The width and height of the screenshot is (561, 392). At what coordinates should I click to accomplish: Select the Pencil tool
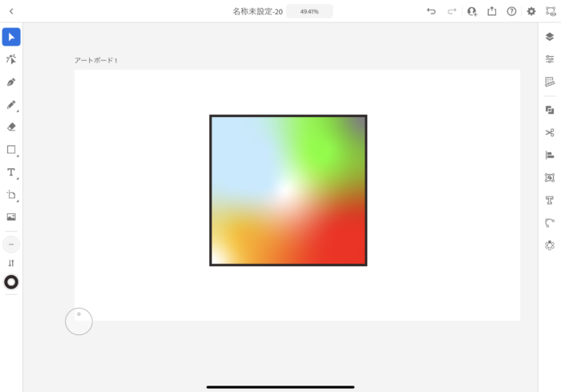(11, 104)
